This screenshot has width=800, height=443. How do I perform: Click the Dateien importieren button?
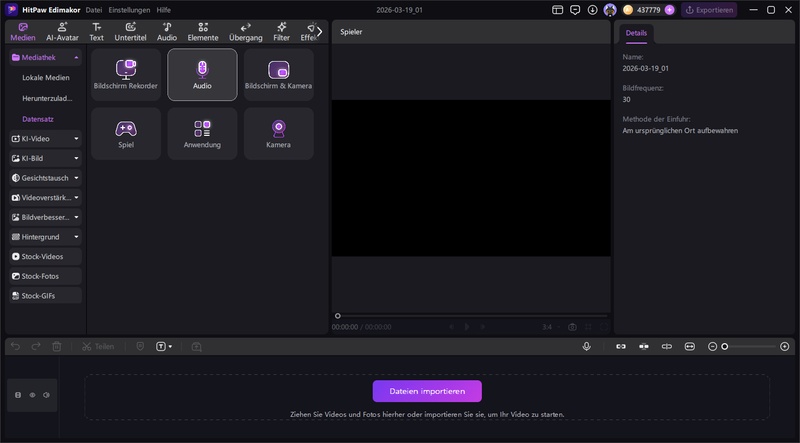pyautogui.click(x=427, y=391)
